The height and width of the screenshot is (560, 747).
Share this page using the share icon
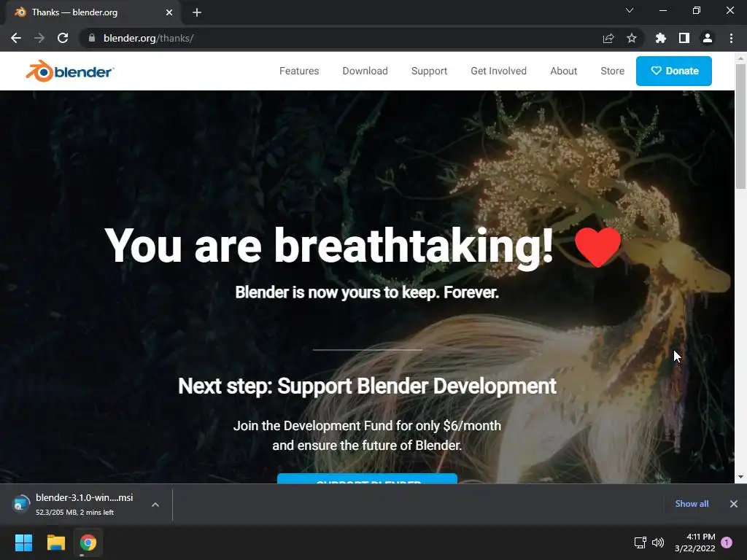(608, 38)
